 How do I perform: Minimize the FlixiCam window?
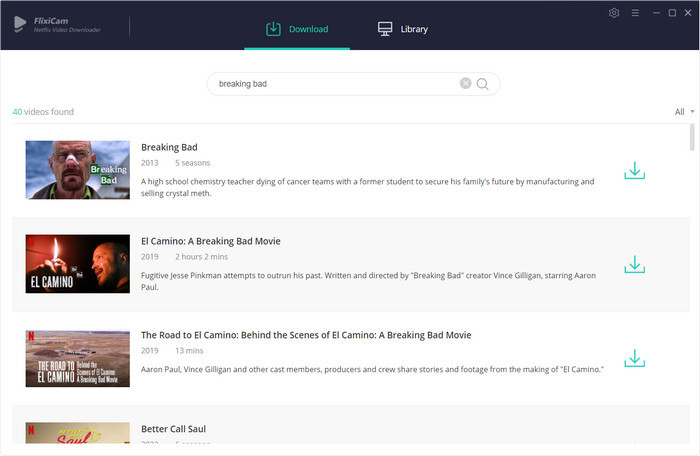pos(656,13)
